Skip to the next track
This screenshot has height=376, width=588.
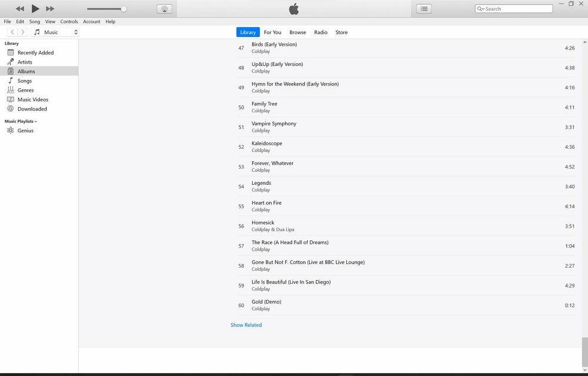click(50, 9)
